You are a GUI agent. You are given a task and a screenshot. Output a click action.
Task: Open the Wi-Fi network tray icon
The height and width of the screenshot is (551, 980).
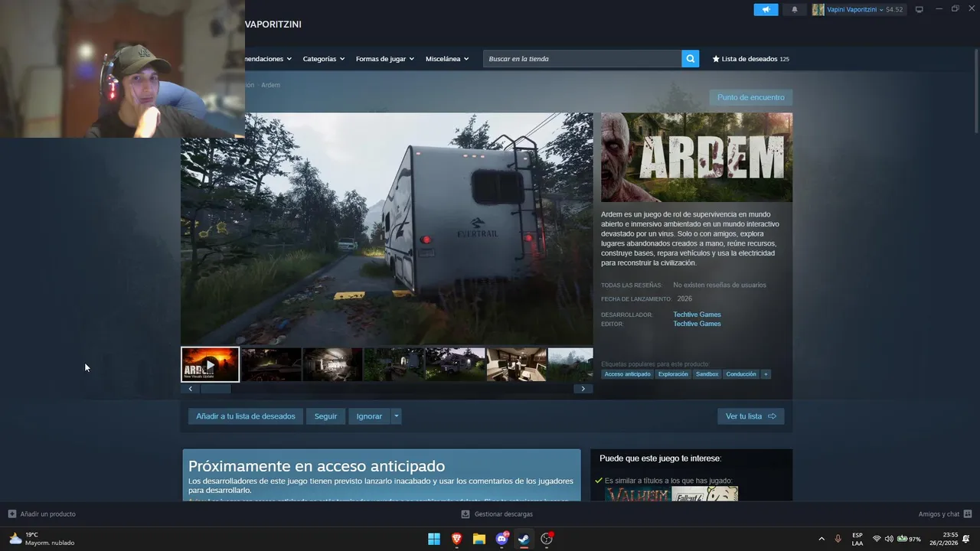(877, 539)
